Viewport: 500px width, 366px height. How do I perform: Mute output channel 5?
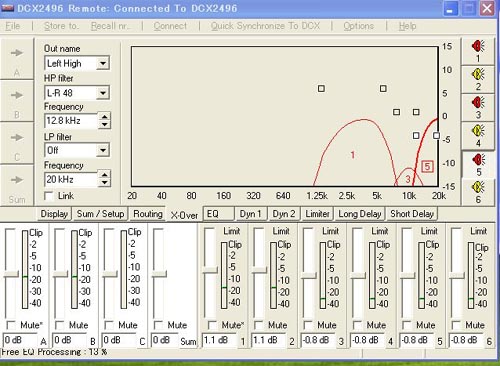pyautogui.click(x=407, y=325)
